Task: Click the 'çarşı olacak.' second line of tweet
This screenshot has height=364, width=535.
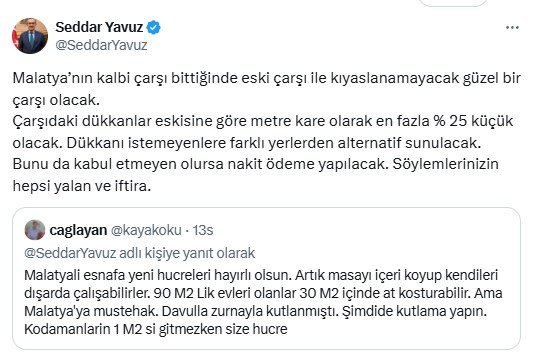Action: 56,100
